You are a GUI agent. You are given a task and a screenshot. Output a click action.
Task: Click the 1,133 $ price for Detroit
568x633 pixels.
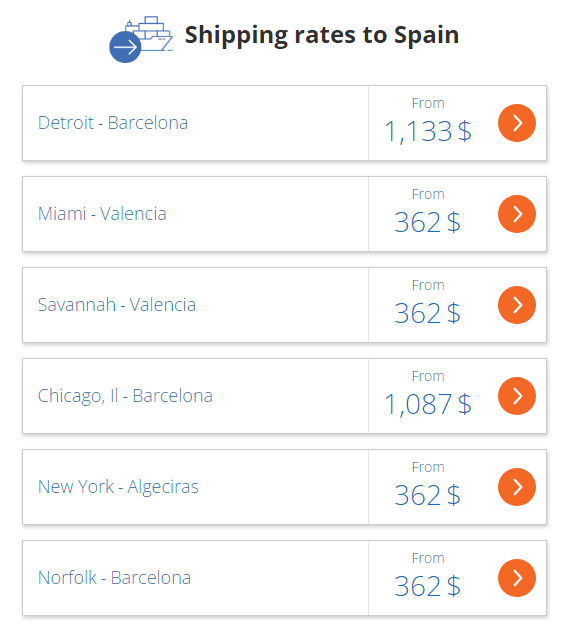tap(428, 131)
